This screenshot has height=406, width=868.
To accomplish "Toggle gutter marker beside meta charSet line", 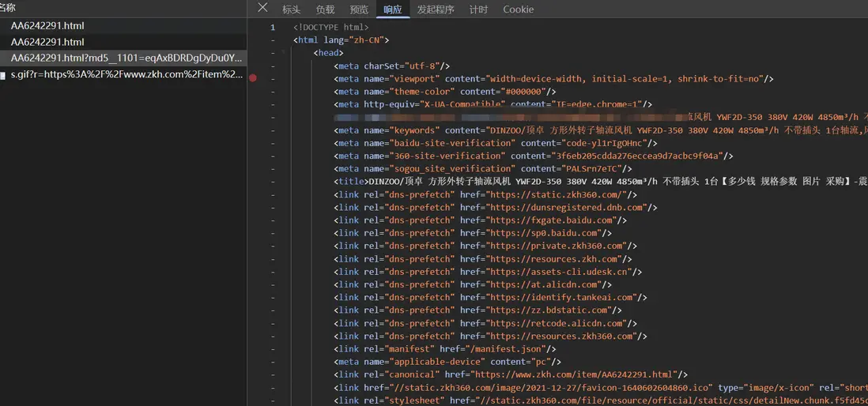I will pyautogui.click(x=273, y=66).
